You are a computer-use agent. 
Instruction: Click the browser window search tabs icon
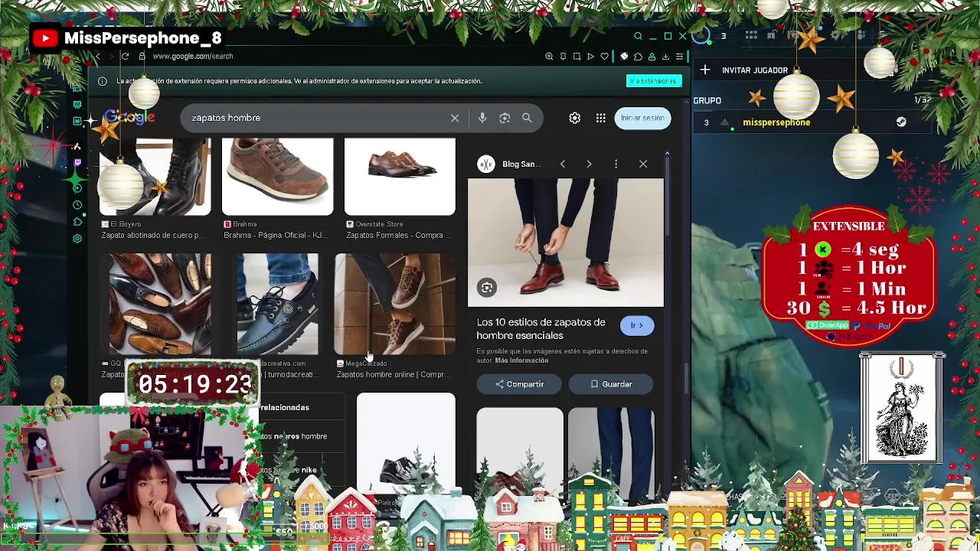pos(638,36)
